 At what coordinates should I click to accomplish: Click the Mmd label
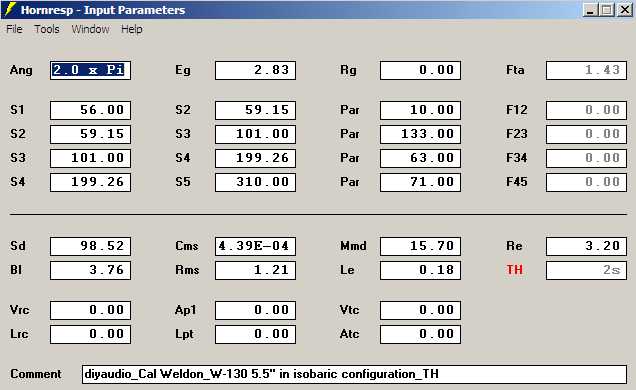pos(353,246)
